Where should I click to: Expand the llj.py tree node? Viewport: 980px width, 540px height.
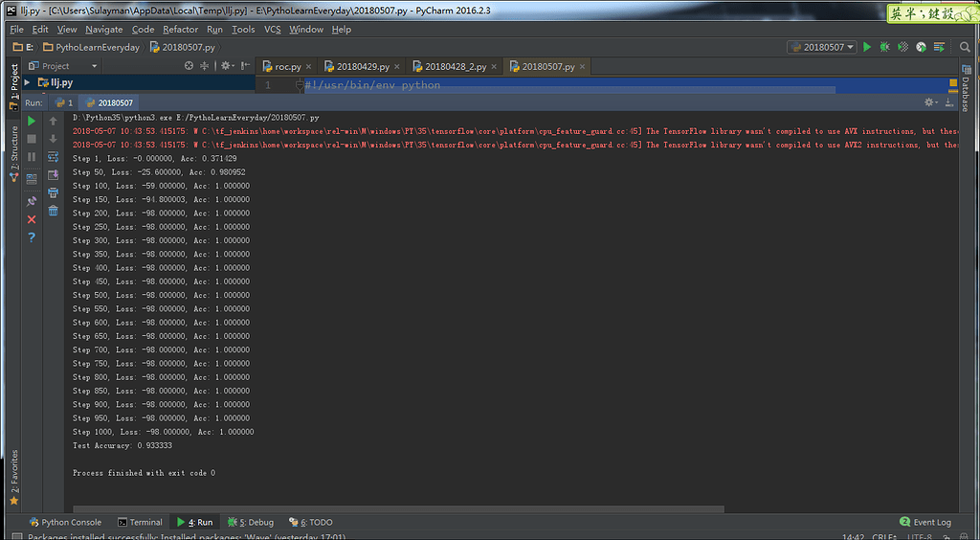[x=28, y=83]
